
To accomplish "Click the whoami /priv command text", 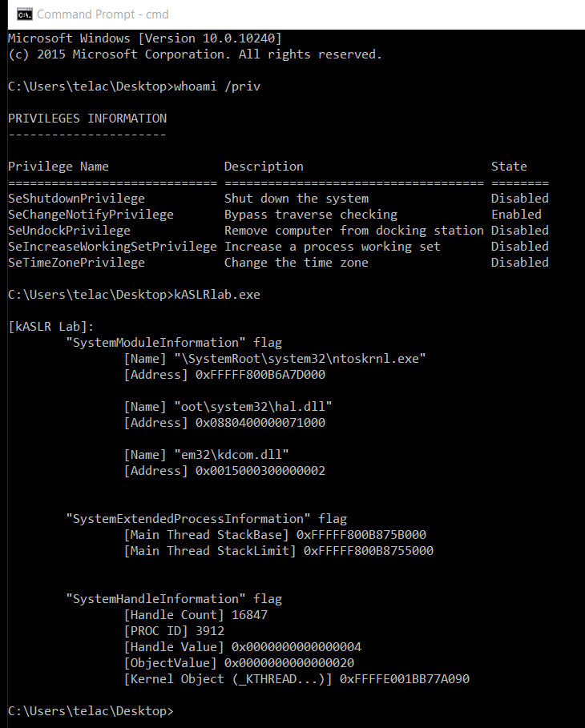I will coord(217,86).
